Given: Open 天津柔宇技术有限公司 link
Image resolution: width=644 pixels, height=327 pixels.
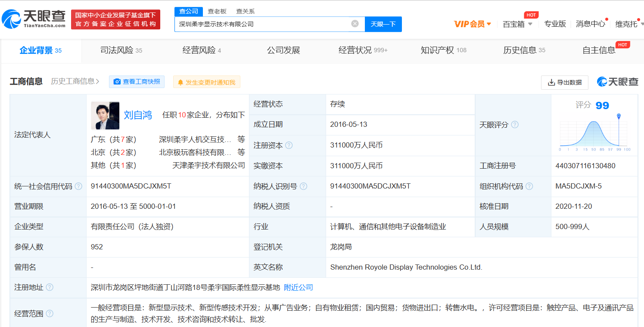Looking at the screenshot, I should click(208, 165).
